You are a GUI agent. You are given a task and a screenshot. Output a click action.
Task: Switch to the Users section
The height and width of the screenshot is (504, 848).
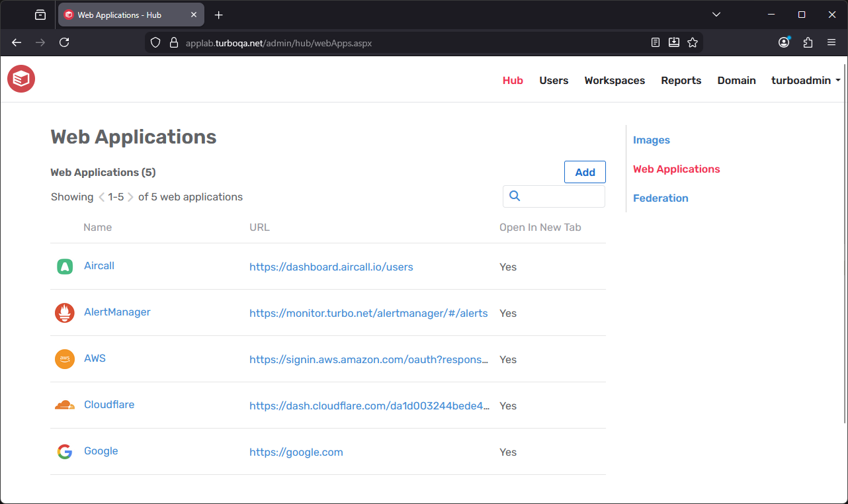tap(554, 80)
